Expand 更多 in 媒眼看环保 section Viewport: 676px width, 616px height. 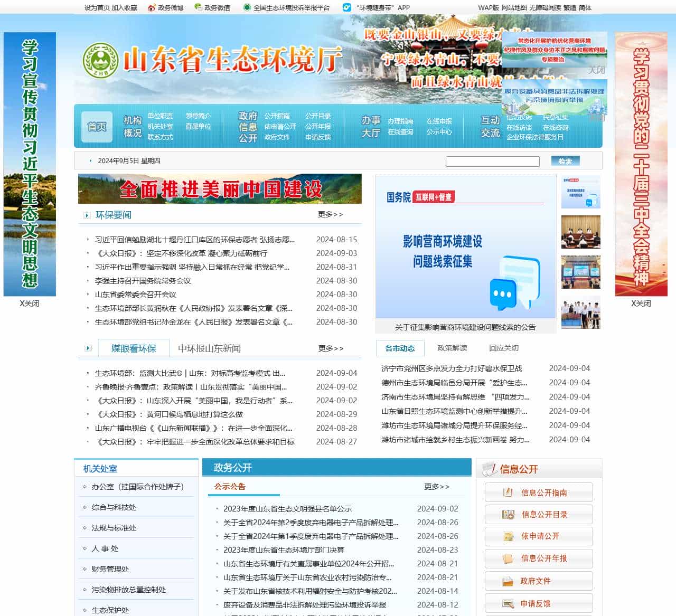coord(331,348)
